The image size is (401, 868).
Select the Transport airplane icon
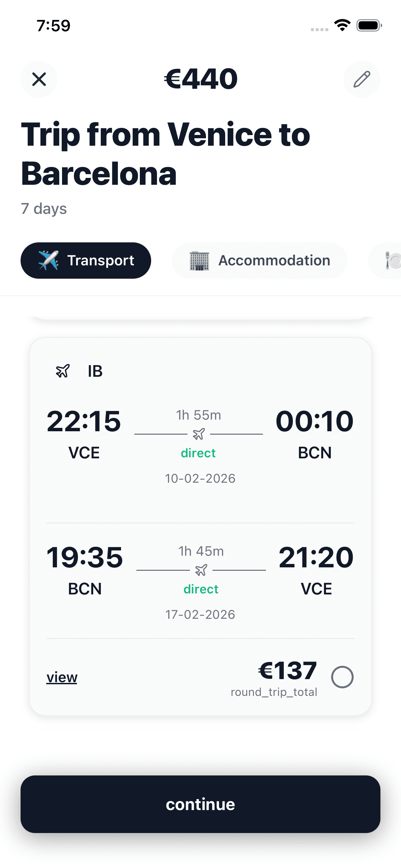click(48, 260)
